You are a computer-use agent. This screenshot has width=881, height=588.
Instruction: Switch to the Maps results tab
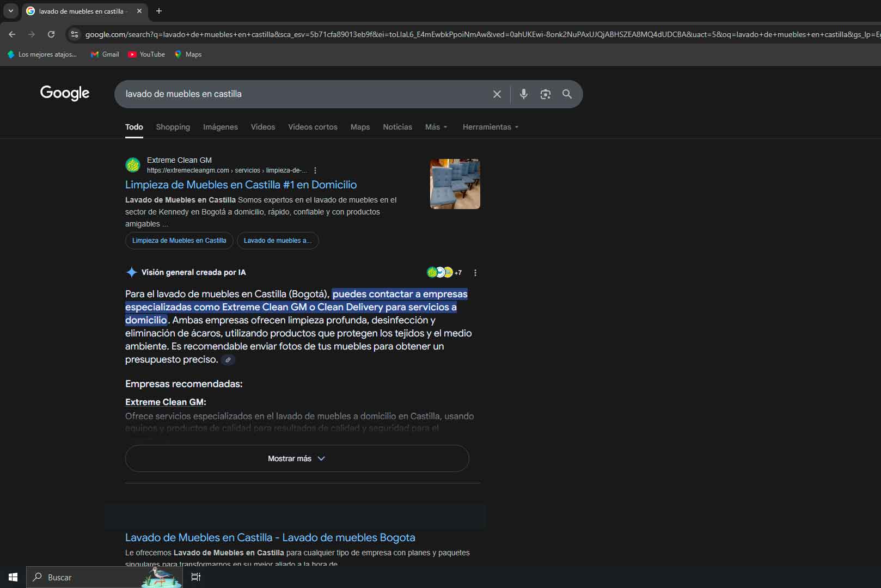[360, 127]
